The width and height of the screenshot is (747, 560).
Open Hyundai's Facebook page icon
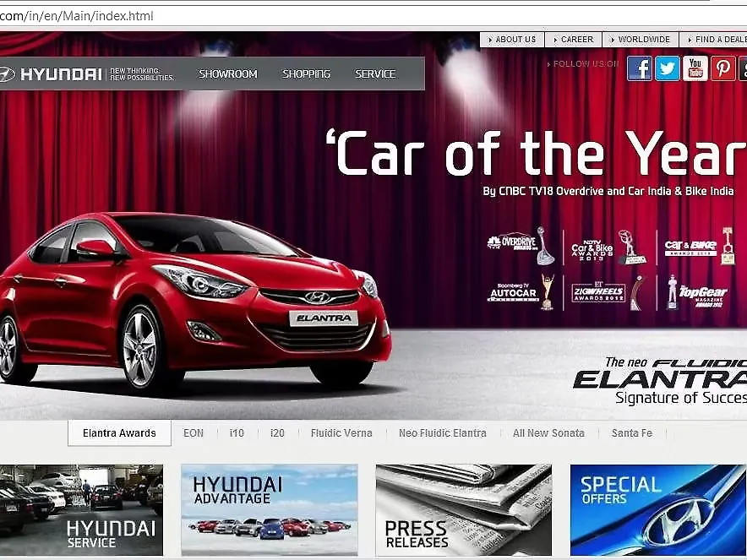[x=640, y=68]
